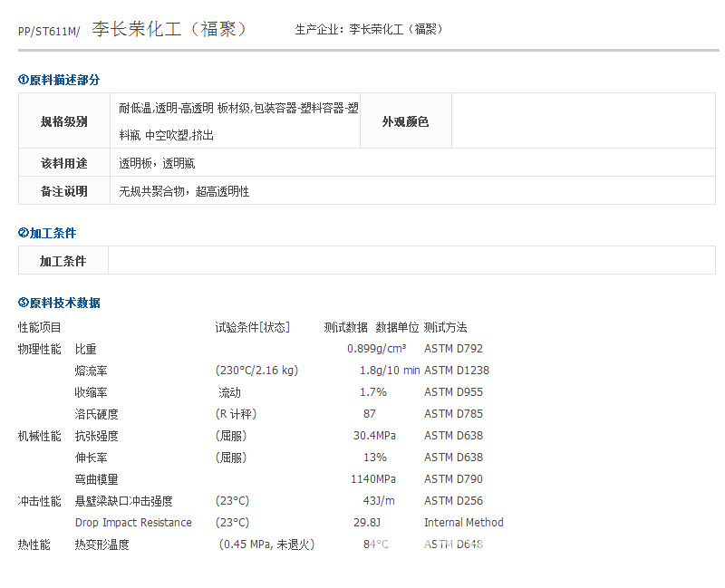Click the specification text starting with 耐低温
The height and width of the screenshot is (588, 725).
pos(238,121)
